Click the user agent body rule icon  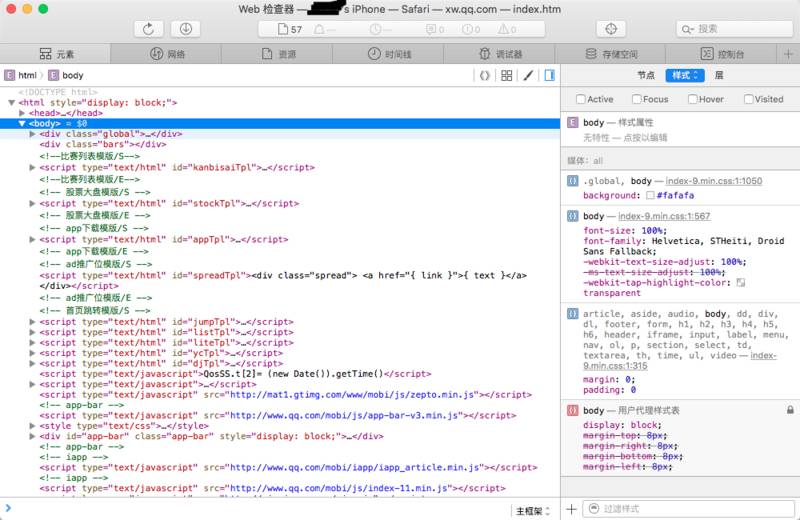[573, 410]
